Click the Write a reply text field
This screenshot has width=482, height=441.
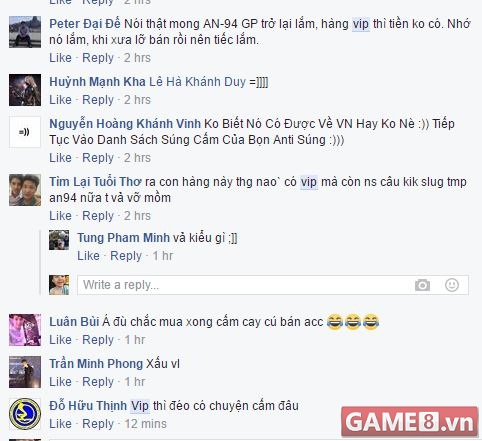click(273, 285)
